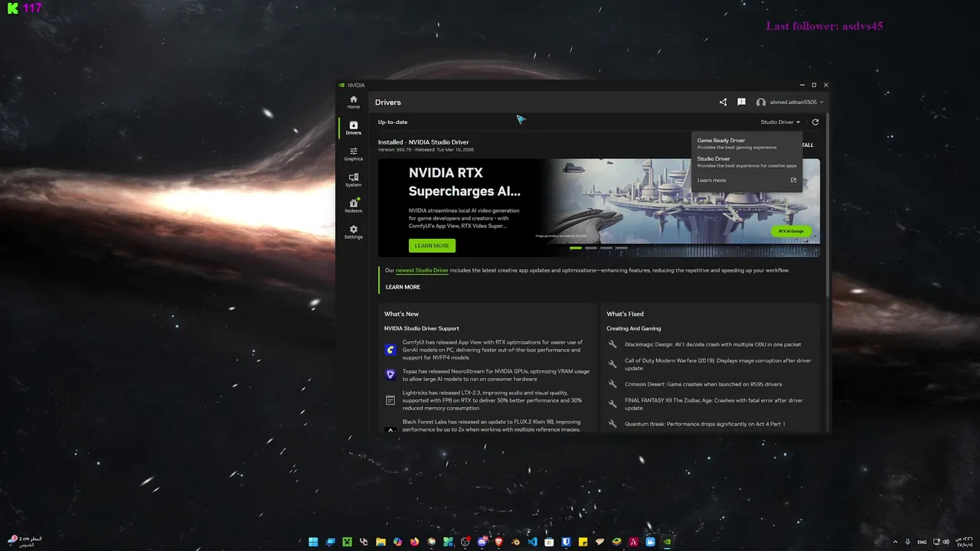Open Blender from the taskbar
The width and height of the screenshot is (980, 551).
coord(516,542)
